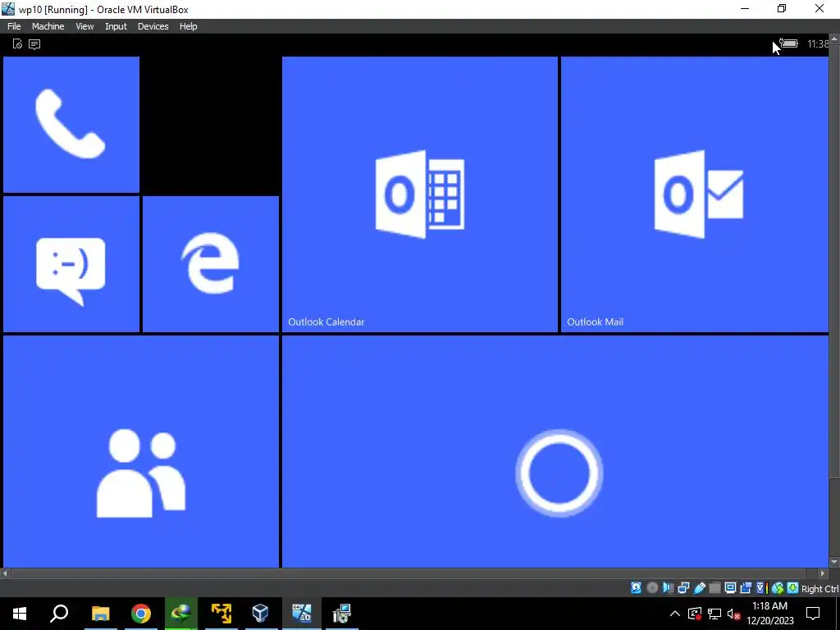The width and height of the screenshot is (840, 630).
Task: Open the Windows Start menu
Action: coord(20,614)
